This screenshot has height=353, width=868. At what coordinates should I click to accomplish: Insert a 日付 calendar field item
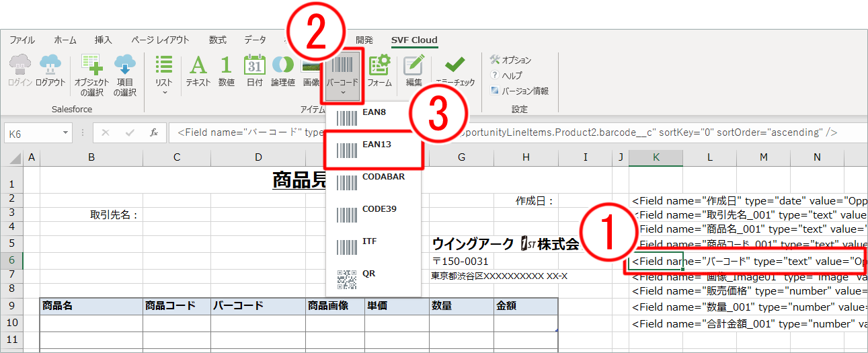[x=255, y=71]
